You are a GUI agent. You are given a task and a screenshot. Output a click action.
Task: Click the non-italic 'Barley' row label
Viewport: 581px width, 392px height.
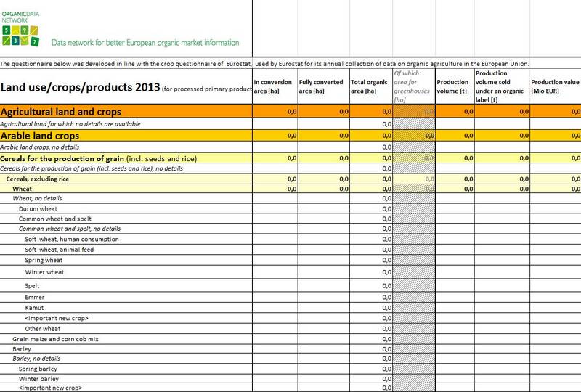pyautogui.click(x=22, y=349)
